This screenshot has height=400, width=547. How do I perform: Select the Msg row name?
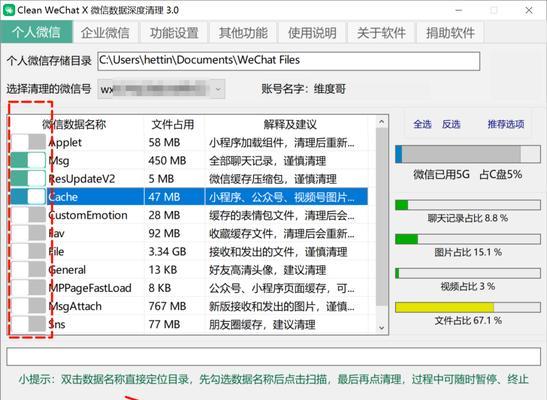pos(59,161)
